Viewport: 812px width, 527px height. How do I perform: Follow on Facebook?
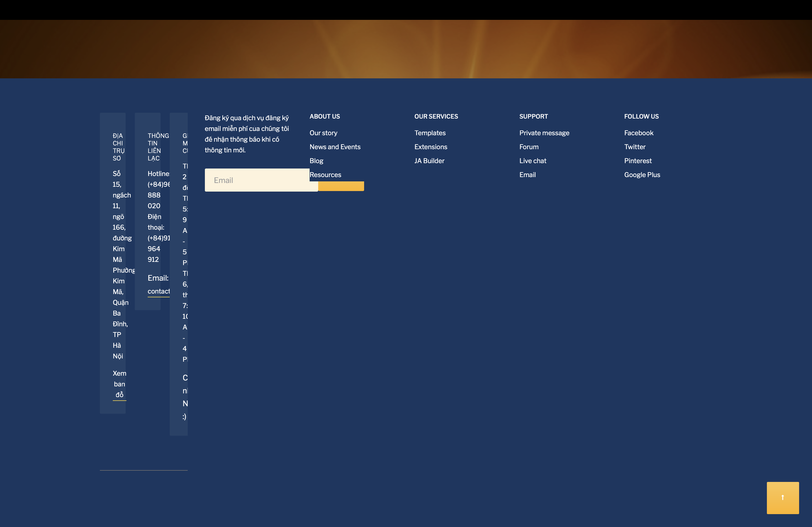638,133
